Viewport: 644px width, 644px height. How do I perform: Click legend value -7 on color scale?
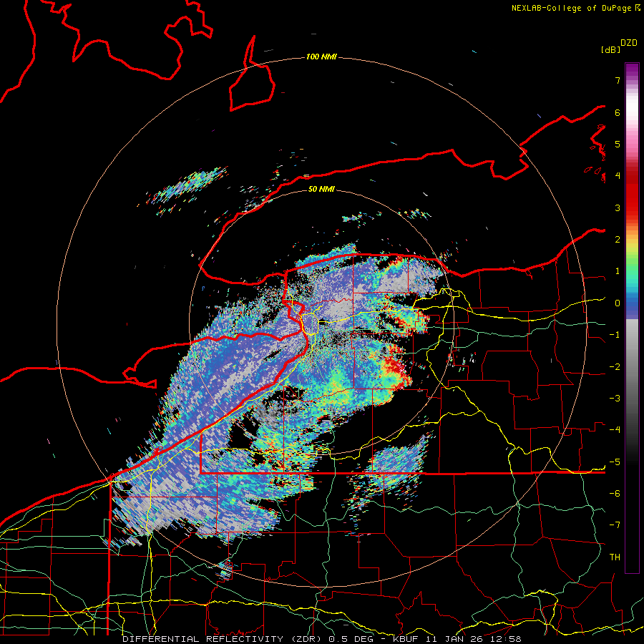(x=615, y=525)
